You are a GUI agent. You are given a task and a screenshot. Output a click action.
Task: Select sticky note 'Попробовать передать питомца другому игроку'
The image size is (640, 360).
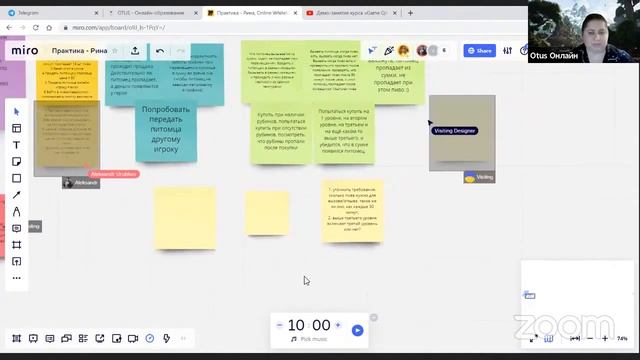[166, 130]
